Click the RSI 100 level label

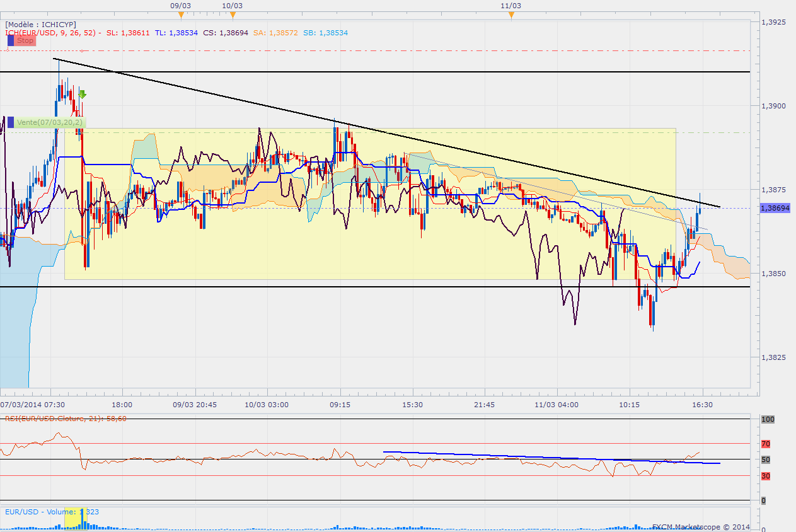coord(766,419)
